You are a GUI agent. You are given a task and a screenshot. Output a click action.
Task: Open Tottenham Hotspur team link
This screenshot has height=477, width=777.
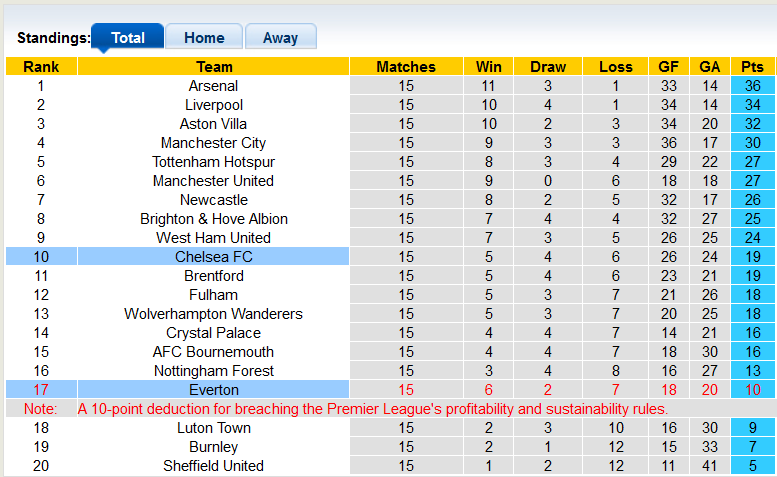(x=213, y=162)
